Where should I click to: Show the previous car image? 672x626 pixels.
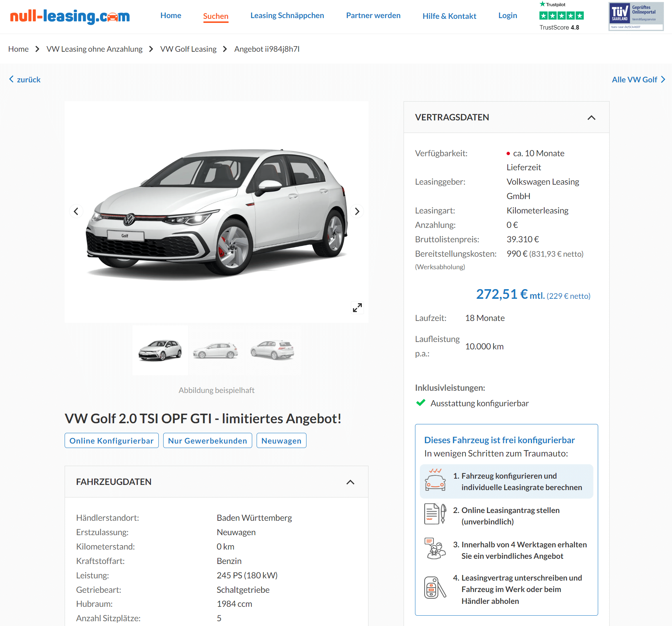[76, 211]
